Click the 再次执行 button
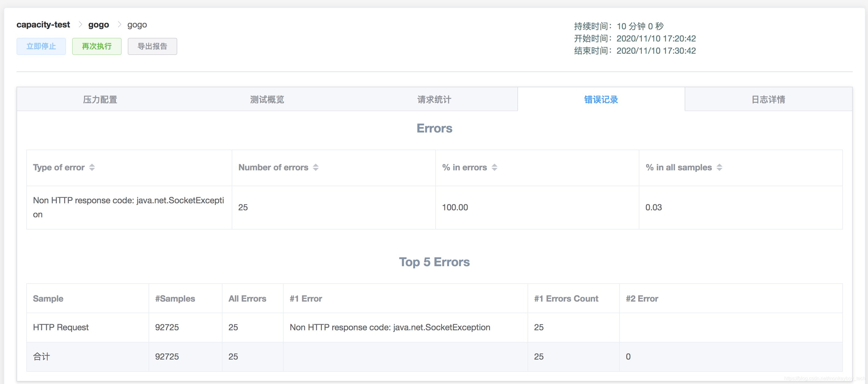This screenshot has height=384, width=868. (97, 46)
